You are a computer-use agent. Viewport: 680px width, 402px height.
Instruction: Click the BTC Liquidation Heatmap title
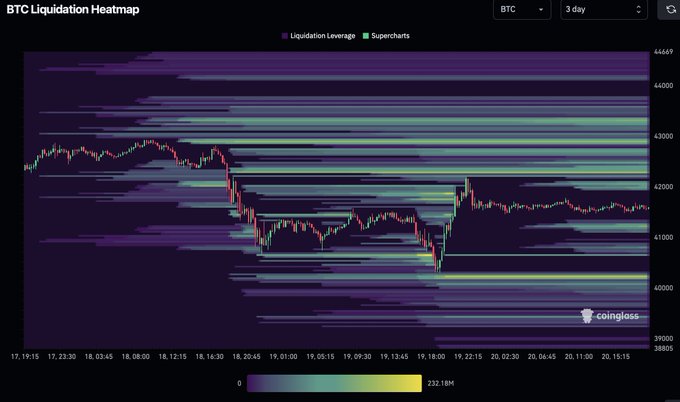[73, 10]
